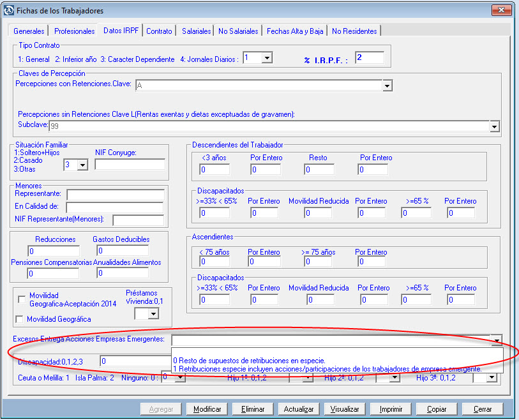Open Percepciones con Retenciones Clave dropdown
This screenshot has width=519, height=420.
pyautogui.click(x=387, y=86)
